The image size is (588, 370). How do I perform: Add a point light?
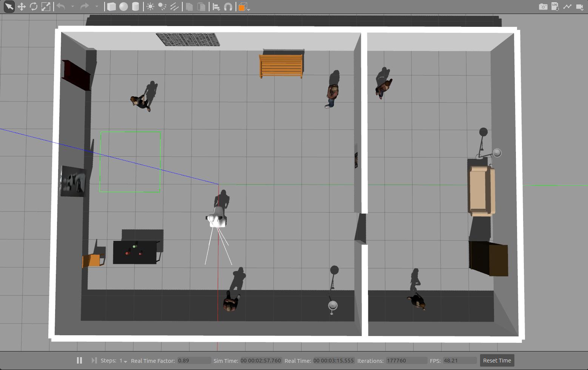point(150,7)
